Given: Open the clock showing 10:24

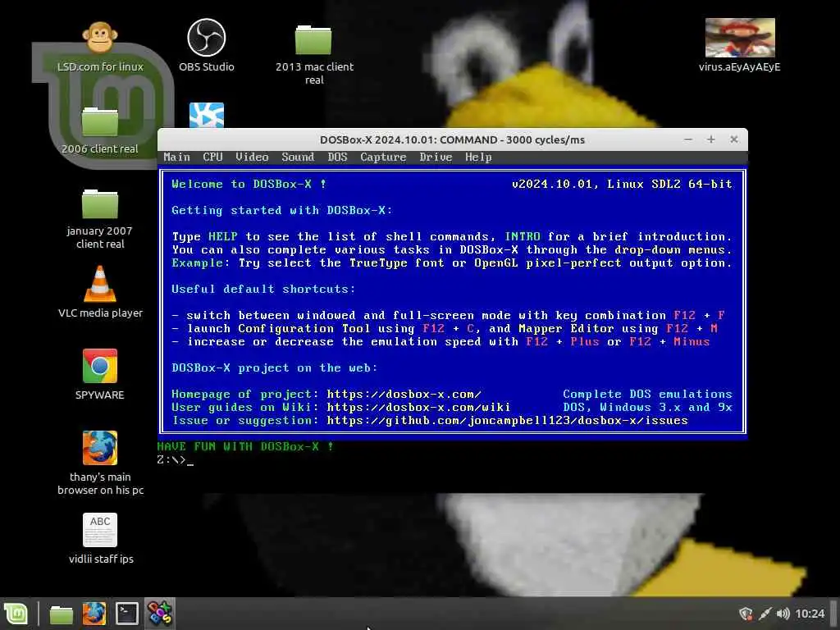Looking at the screenshot, I should pos(810,614).
